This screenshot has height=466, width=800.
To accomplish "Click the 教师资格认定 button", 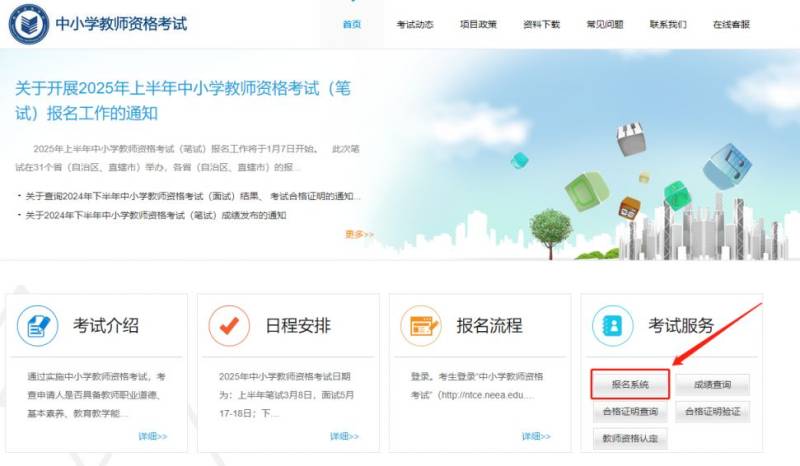I will click(630, 438).
